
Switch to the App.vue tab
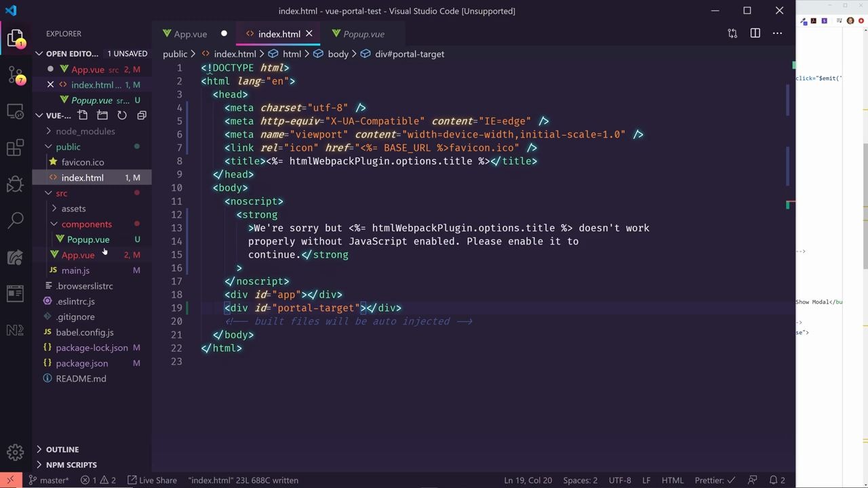click(191, 34)
